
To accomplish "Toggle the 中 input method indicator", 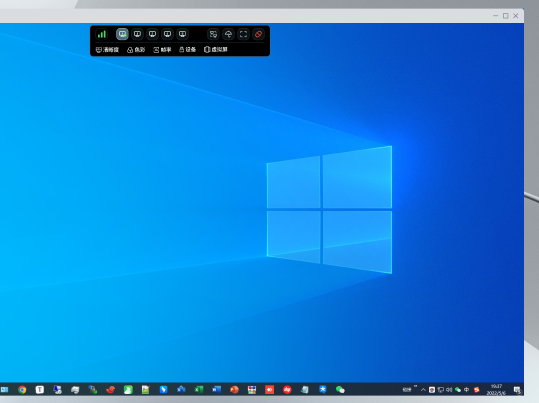I will coord(466,390).
